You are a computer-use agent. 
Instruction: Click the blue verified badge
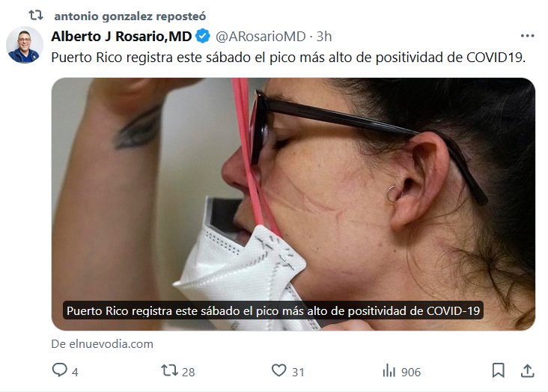(x=203, y=37)
